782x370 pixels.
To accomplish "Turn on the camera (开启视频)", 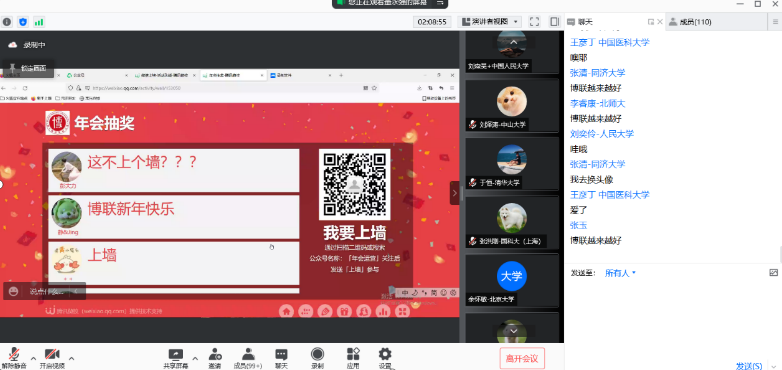I will point(52,358).
